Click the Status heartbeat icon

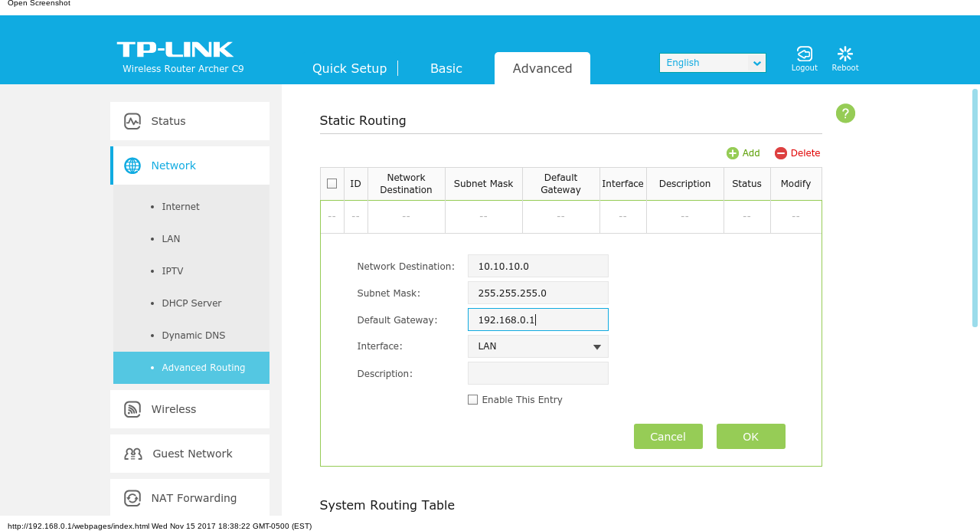pyautogui.click(x=132, y=121)
